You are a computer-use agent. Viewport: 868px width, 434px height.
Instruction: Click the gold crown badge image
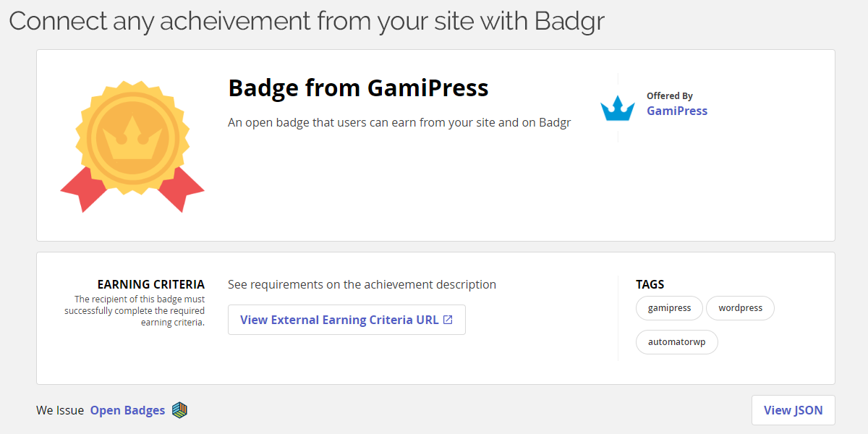[x=132, y=142]
